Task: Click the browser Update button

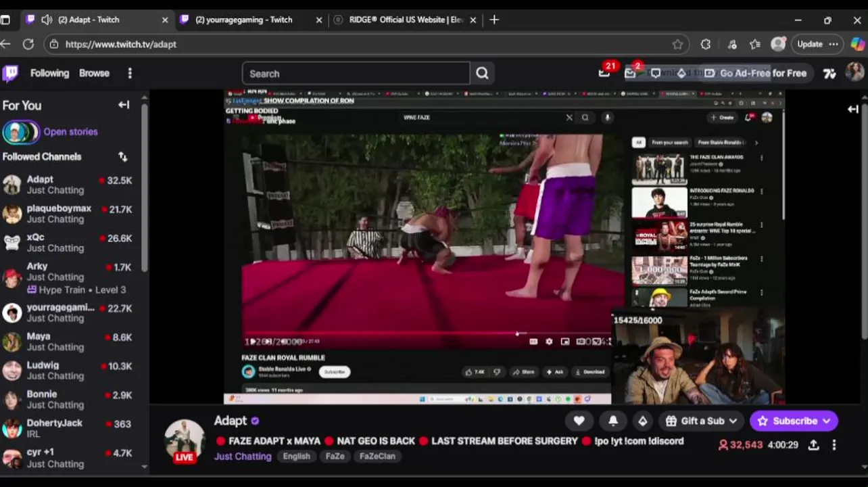Action: coord(817,44)
